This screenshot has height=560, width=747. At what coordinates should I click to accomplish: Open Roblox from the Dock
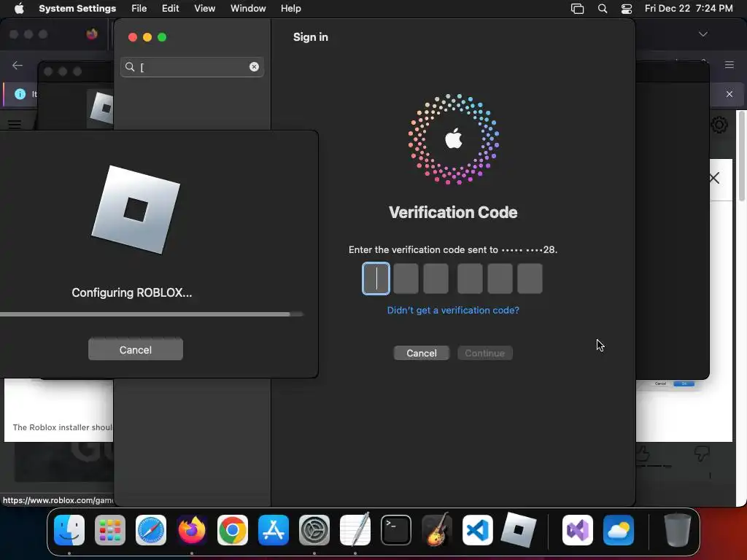(519, 530)
